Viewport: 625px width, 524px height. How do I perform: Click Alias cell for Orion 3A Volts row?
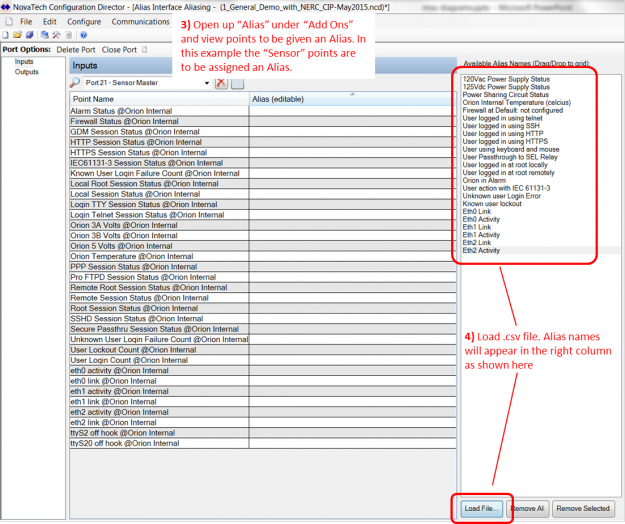(353, 225)
